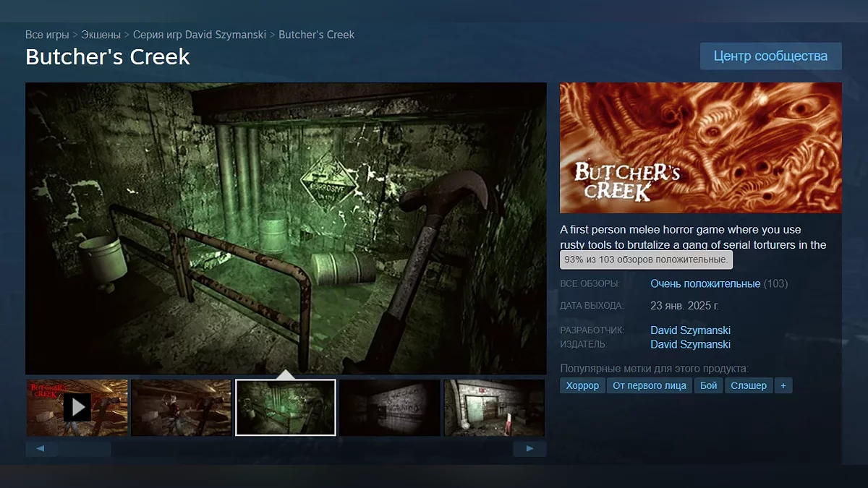Image resolution: width=868 pixels, height=488 pixels.
Task: Select the highlighted green sewer thumbnail
Action: pyautogui.click(x=286, y=408)
